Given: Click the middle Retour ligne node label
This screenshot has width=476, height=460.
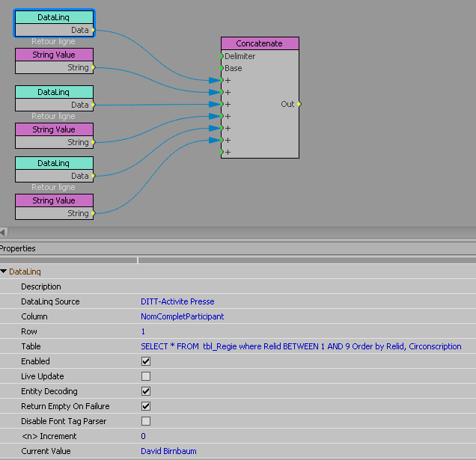Looking at the screenshot, I should [x=53, y=116].
